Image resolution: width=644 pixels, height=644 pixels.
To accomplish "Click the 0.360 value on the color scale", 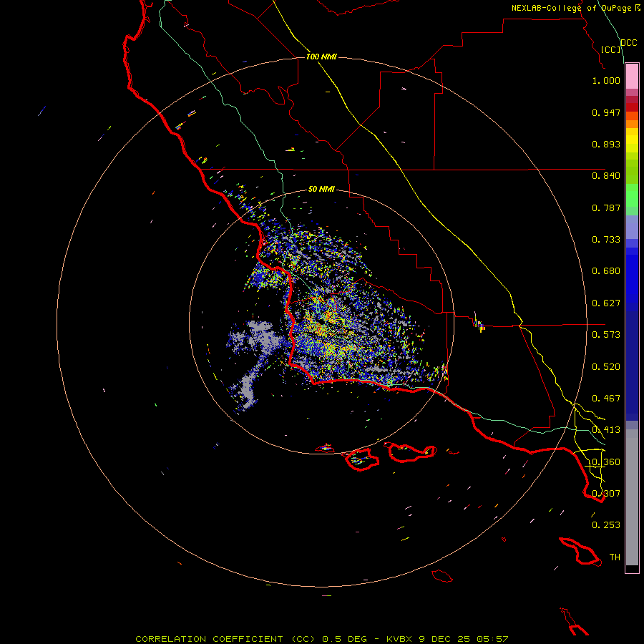I will pos(606,462).
